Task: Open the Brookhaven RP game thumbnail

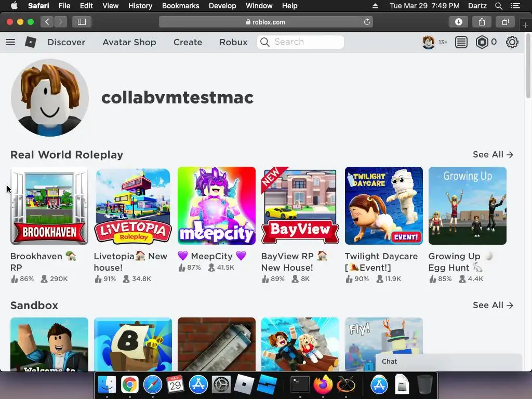Action: [49, 206]
